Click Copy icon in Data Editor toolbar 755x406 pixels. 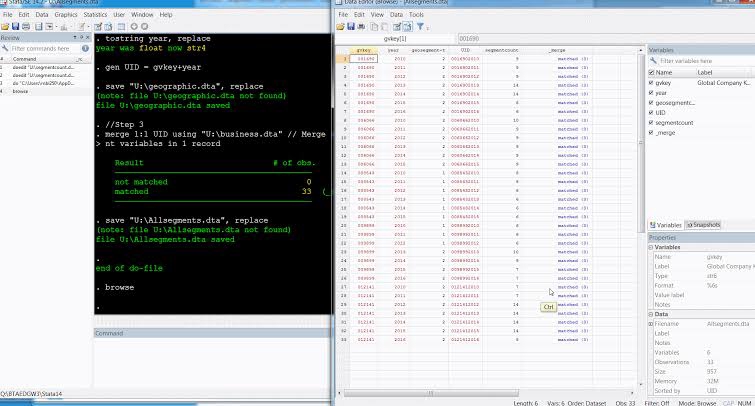pos(374,26)
